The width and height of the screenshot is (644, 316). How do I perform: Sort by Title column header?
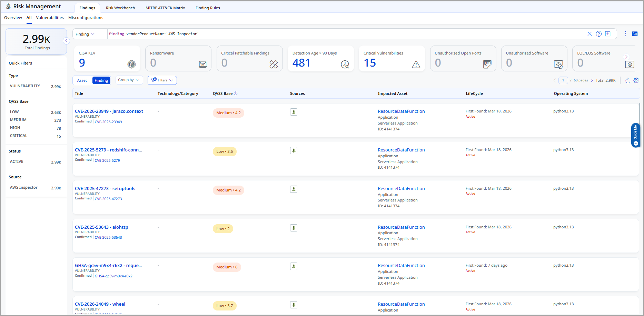(x=79, y=93)
